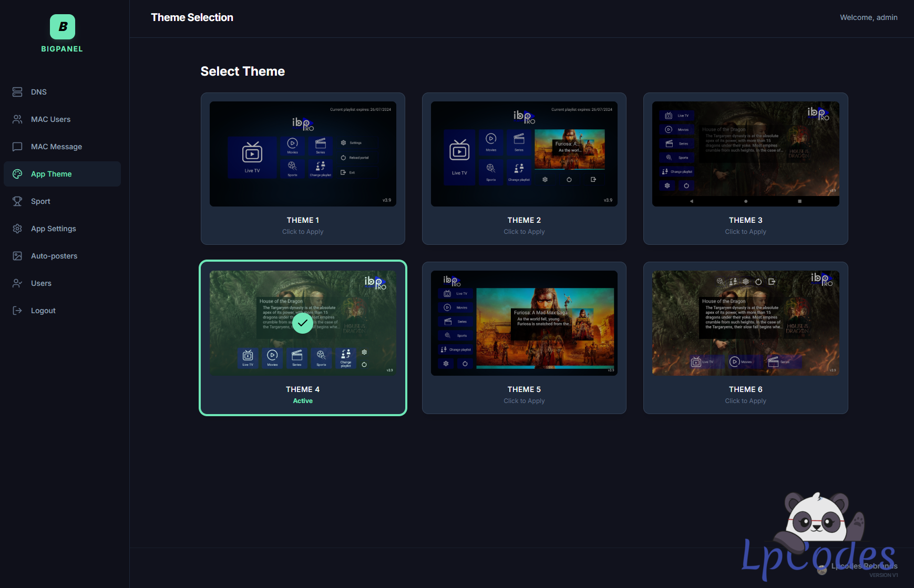The width and height of the screenshot is (914, 588).
Task: Click the Sport trophy icon
Action: coord(17,201)
